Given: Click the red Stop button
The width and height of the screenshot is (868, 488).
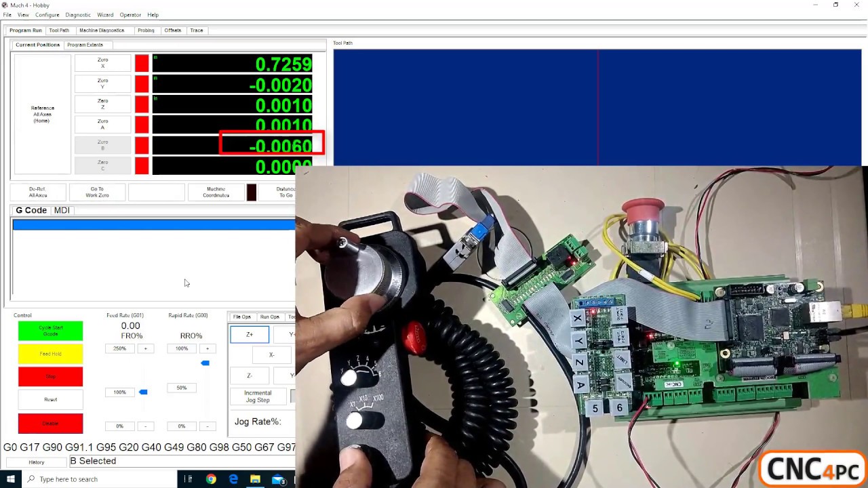Looking at the screenshot, I should tap(50, 376).
